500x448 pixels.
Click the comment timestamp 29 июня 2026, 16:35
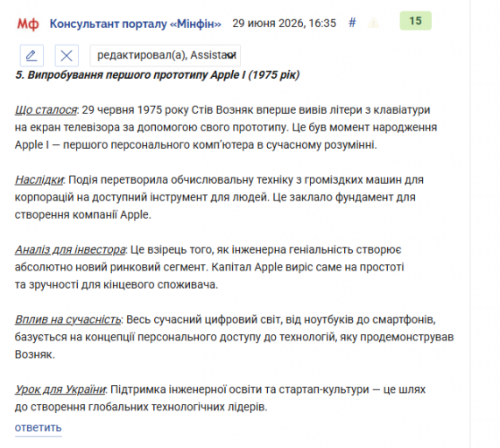[284, 24]
